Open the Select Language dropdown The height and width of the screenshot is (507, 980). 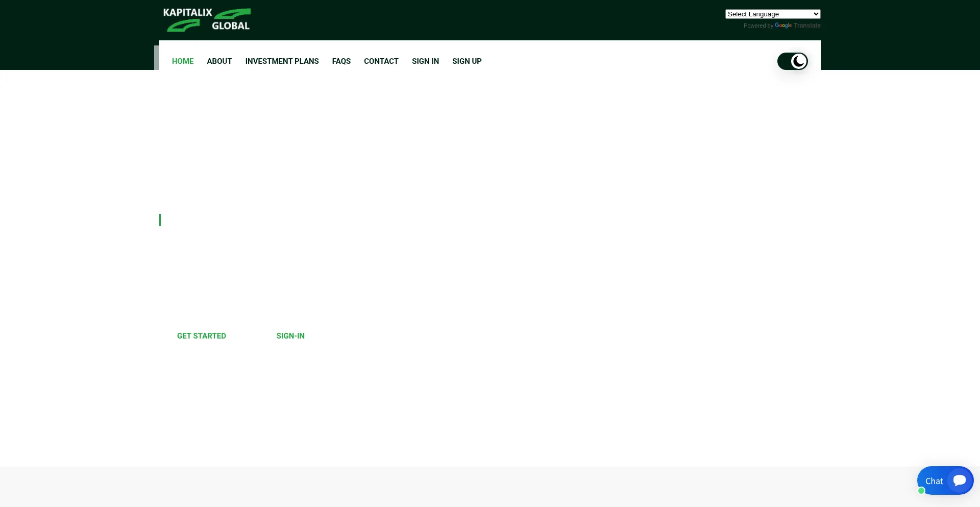(773, 14)
